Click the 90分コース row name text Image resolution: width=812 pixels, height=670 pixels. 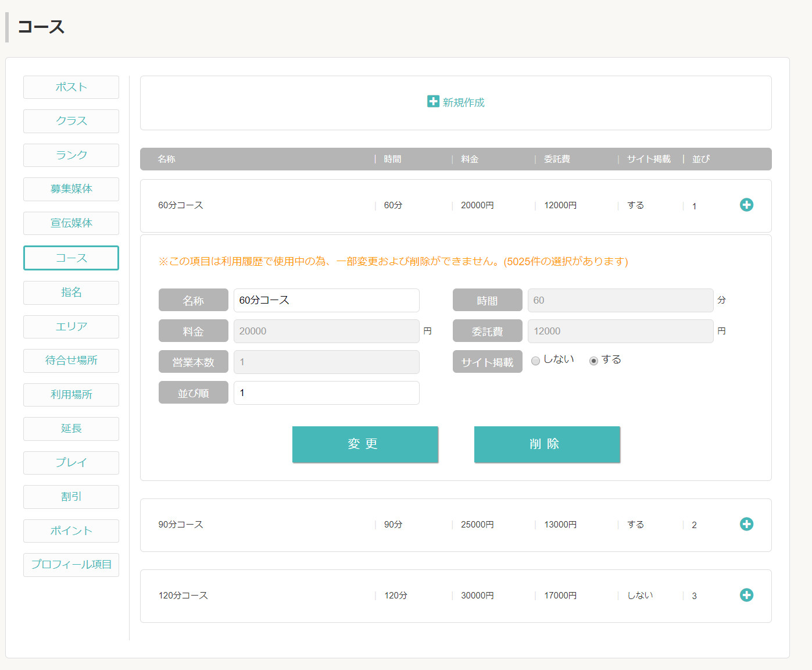[181, 525]
